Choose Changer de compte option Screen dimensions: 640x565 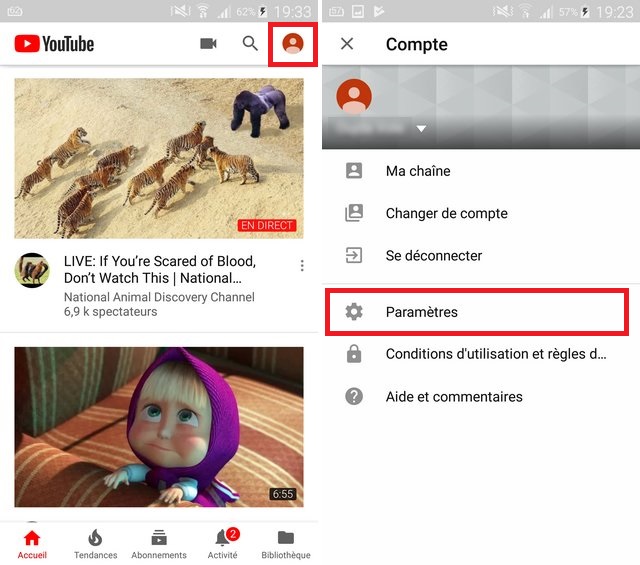[x=446, y=213]
